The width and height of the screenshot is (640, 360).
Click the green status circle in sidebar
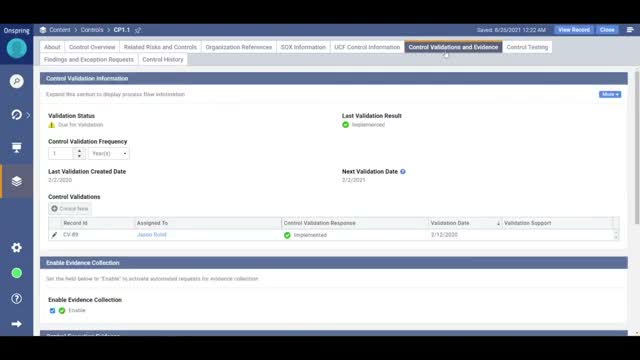[16, 273]
